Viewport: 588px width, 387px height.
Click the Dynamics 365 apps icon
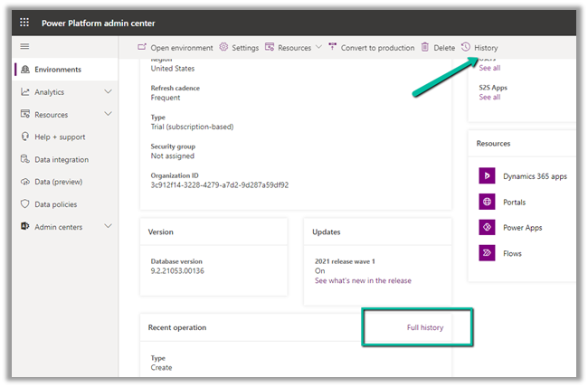(x=487, y=176)
